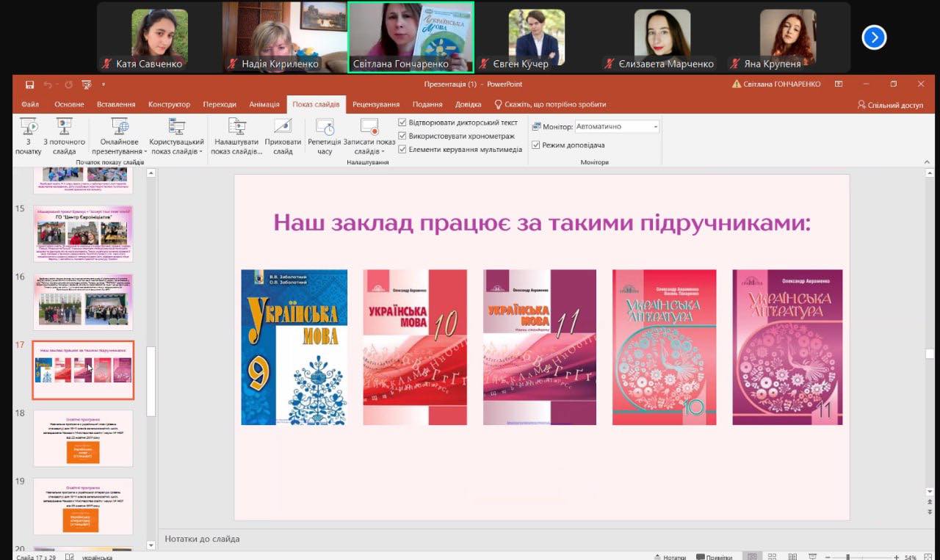The image size is (940, 560).
Task: Open «Налаштувати показ слайдів» settings
Action: [x=236, y=137]
